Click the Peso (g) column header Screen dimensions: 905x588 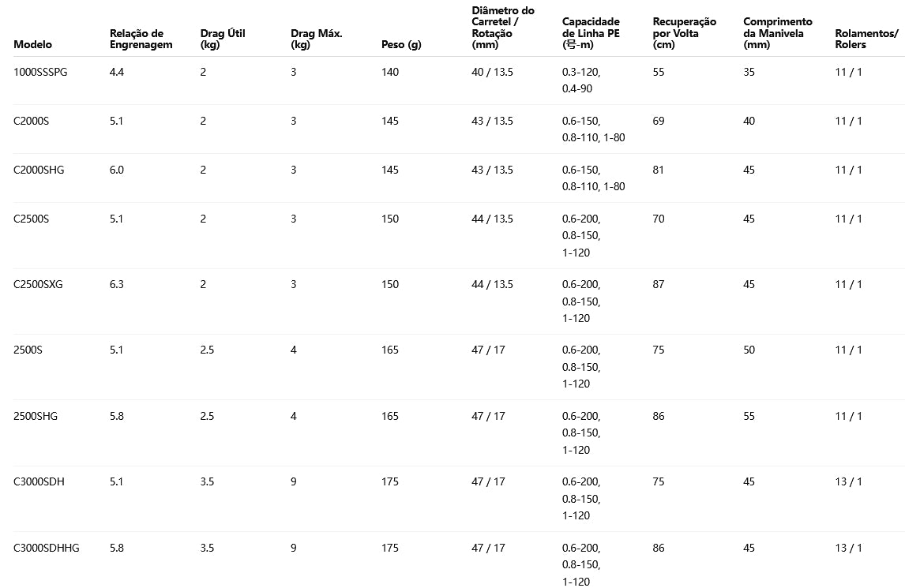point(401,45)
